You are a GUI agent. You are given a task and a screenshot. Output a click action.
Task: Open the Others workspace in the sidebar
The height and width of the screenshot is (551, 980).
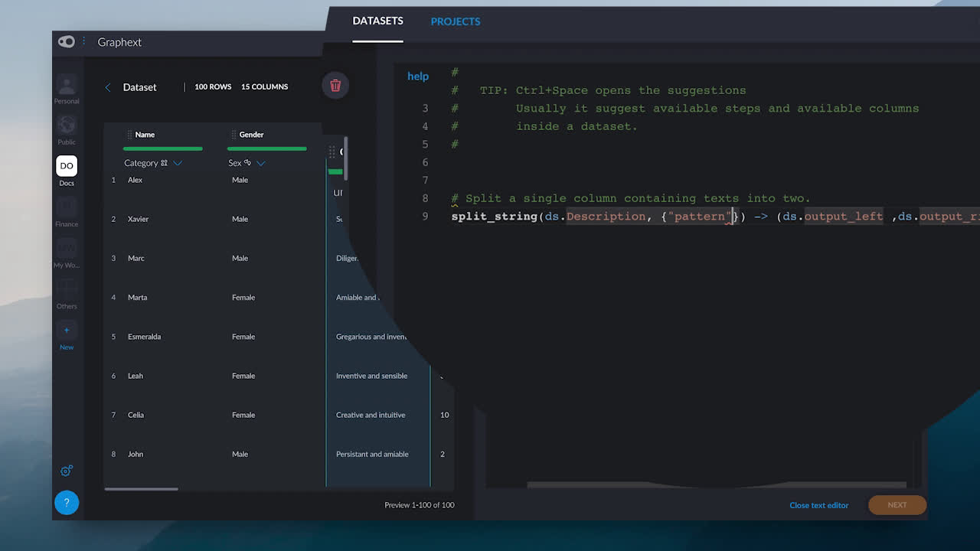[67, 295]
